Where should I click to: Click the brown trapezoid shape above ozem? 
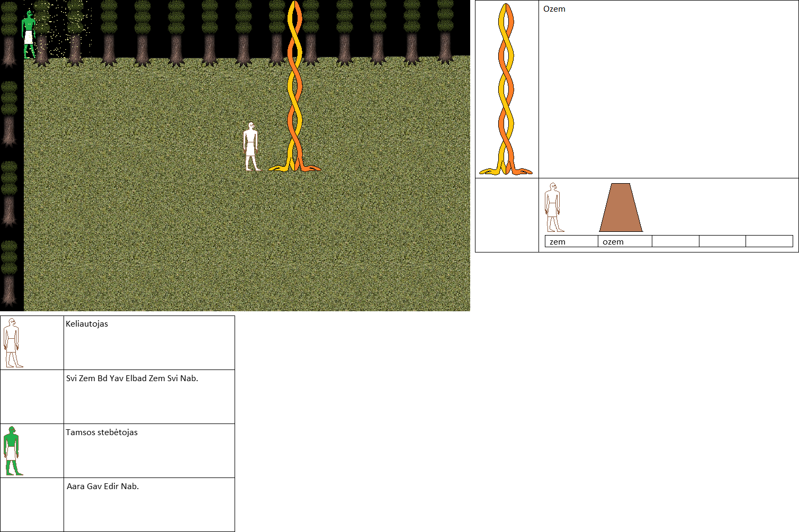[621, 208]
